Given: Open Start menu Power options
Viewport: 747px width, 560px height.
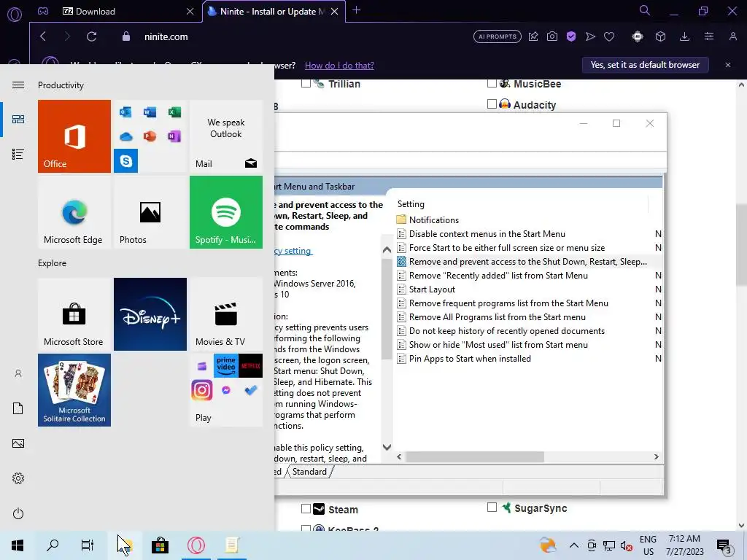Looking at the screenshot, I should (x=18, y=513).
